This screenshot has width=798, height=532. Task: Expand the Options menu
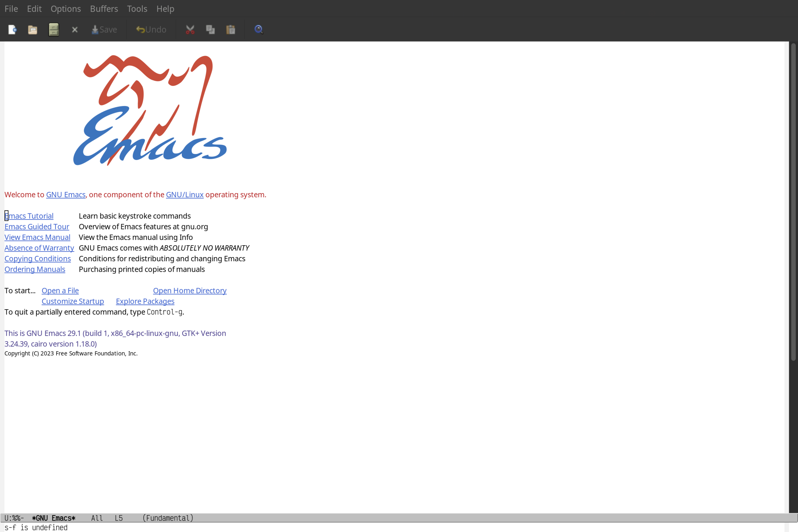65,8
